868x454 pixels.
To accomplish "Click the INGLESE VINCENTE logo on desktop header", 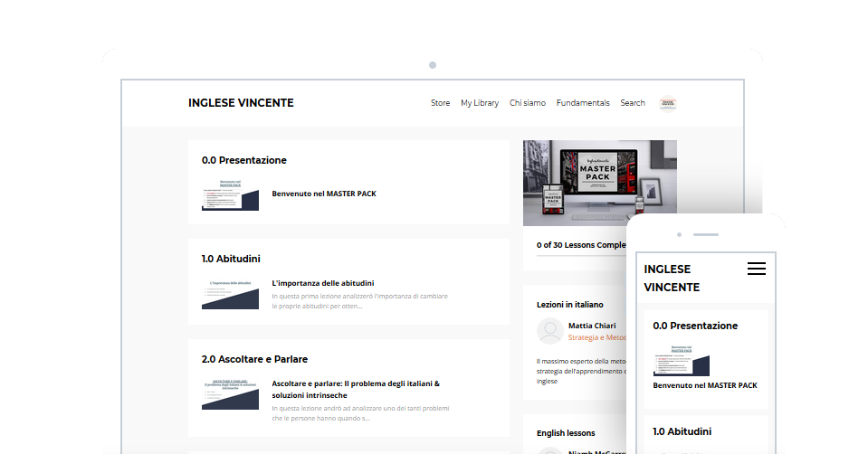I will pyautogui.click(x=241, y=103).
